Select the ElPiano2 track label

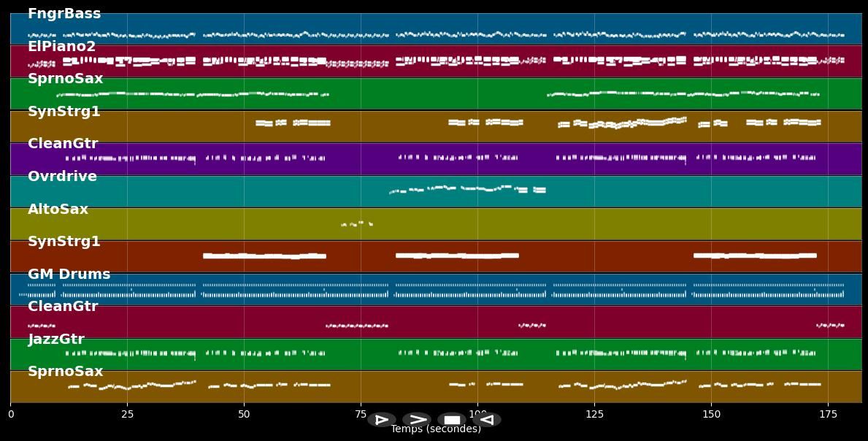pos(61,47)
